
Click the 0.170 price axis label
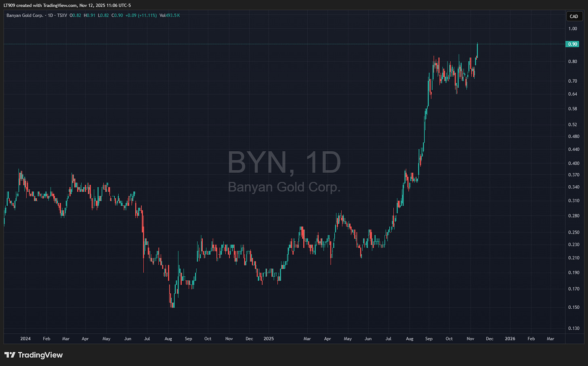coord(573,289)
